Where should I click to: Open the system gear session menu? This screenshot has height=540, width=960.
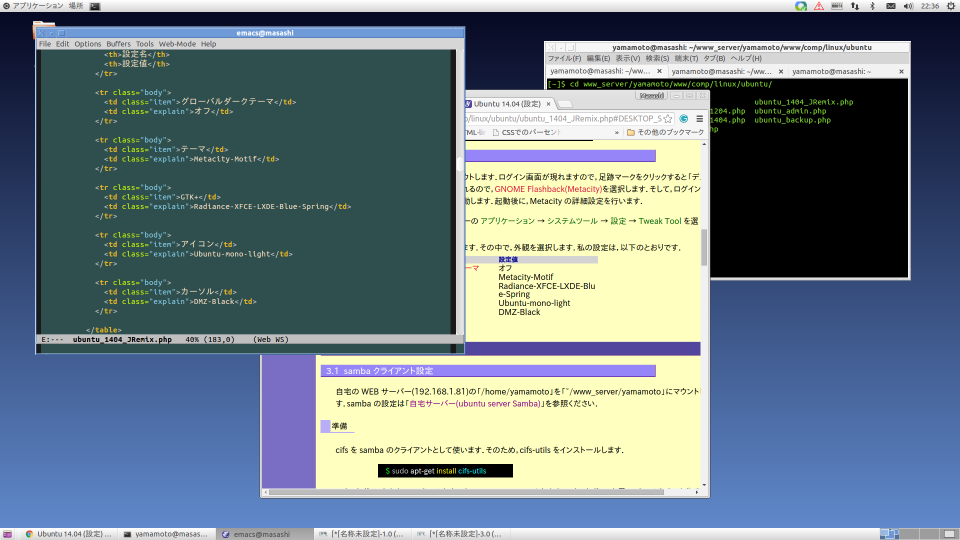coord(951,6)
